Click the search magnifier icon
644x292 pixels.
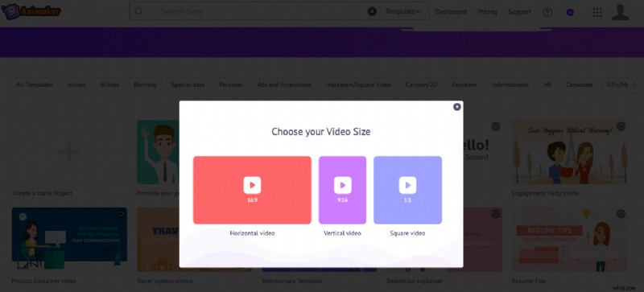click(138, 11)
